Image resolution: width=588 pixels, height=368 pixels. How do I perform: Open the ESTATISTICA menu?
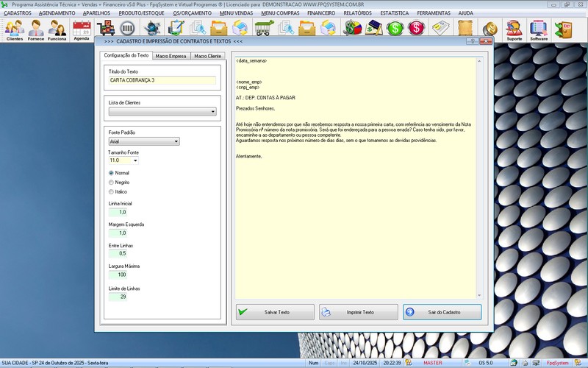pyautogui.click(x=395, y=13)
